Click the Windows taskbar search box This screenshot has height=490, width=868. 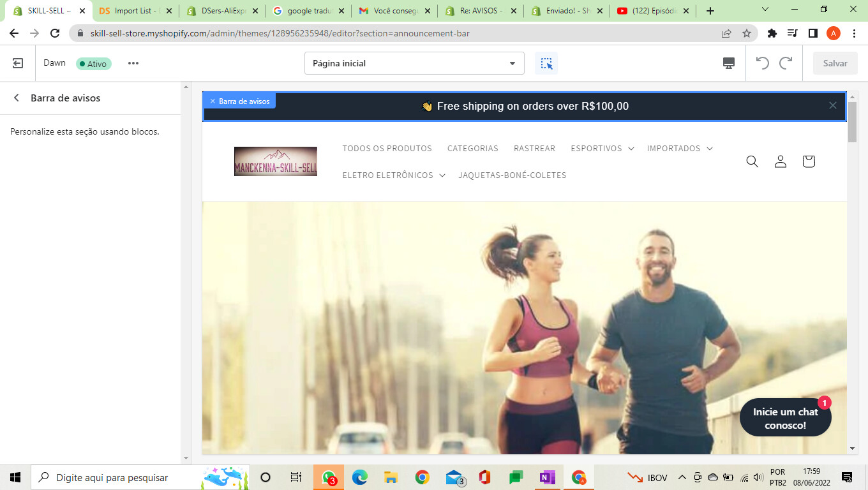139,477
